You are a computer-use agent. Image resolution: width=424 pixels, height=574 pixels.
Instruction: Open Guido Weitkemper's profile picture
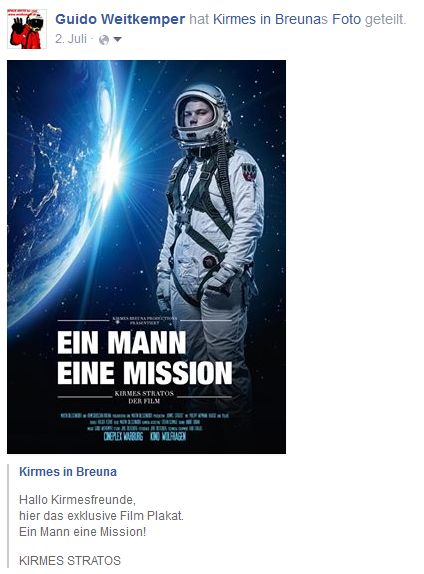27,29
